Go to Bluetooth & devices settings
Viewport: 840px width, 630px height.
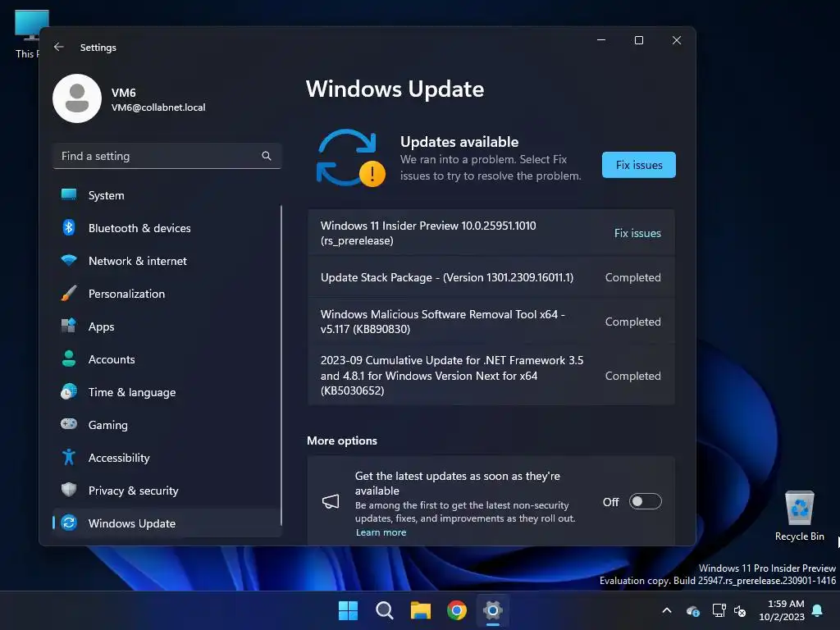click(167, 228)
